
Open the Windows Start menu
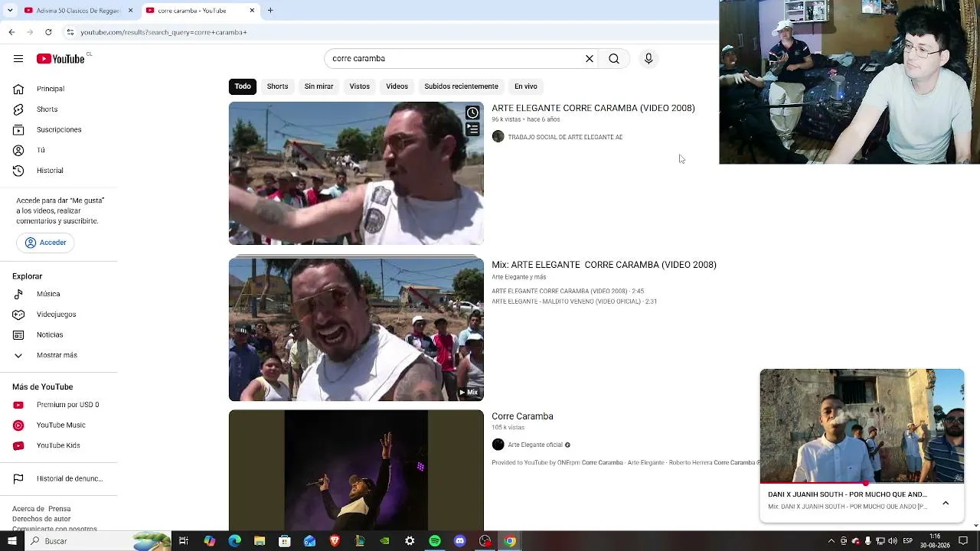pyautogui.click(x=11, y=541)
